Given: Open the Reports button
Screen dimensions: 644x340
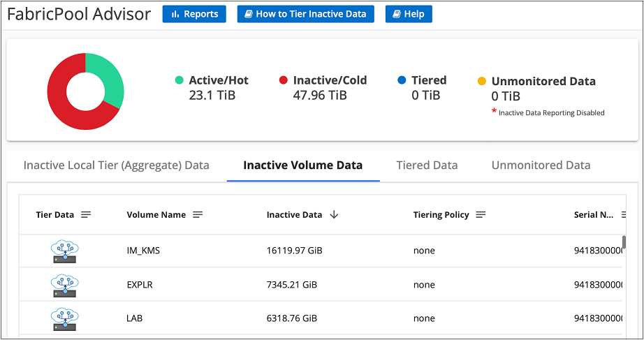Looking at the screenshot, I should (194, 14).
